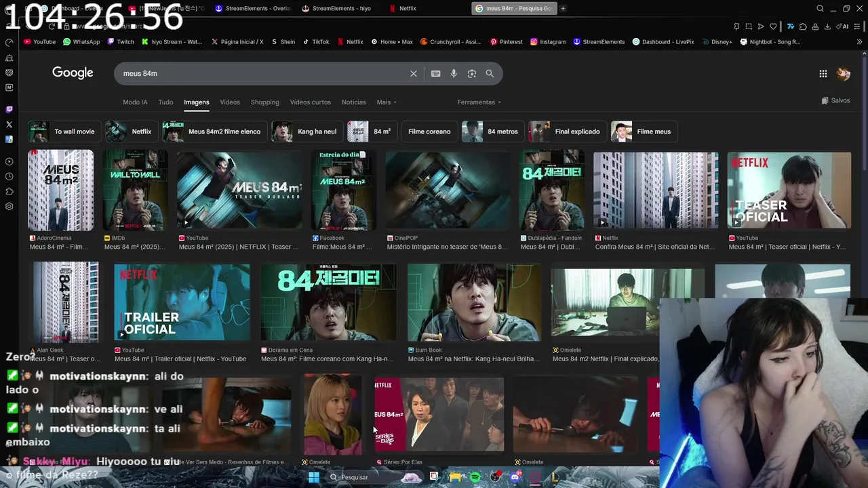Open Instagram bookmark in bookmarks bar
Viewport: 868px width, 488px height.
pyautogui.click(x=548, y=42)
